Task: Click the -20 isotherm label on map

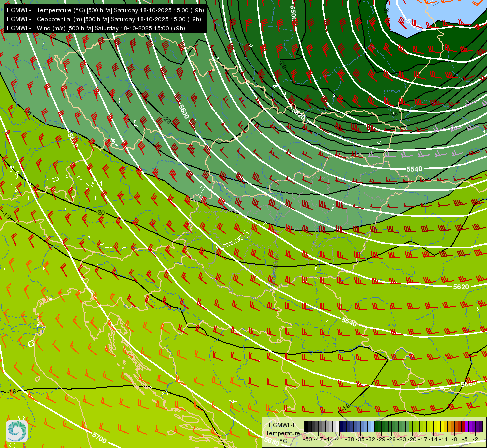Action: (100, 213)
